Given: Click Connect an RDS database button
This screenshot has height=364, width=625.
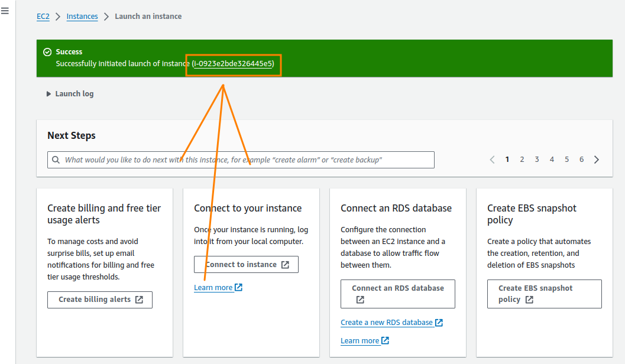Looking at the screenshot, I should 397,294.
